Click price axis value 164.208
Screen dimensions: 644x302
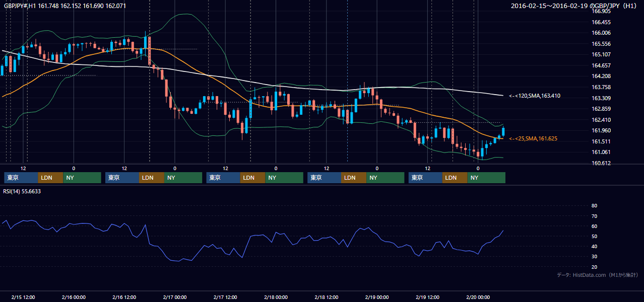click(601, 76)
